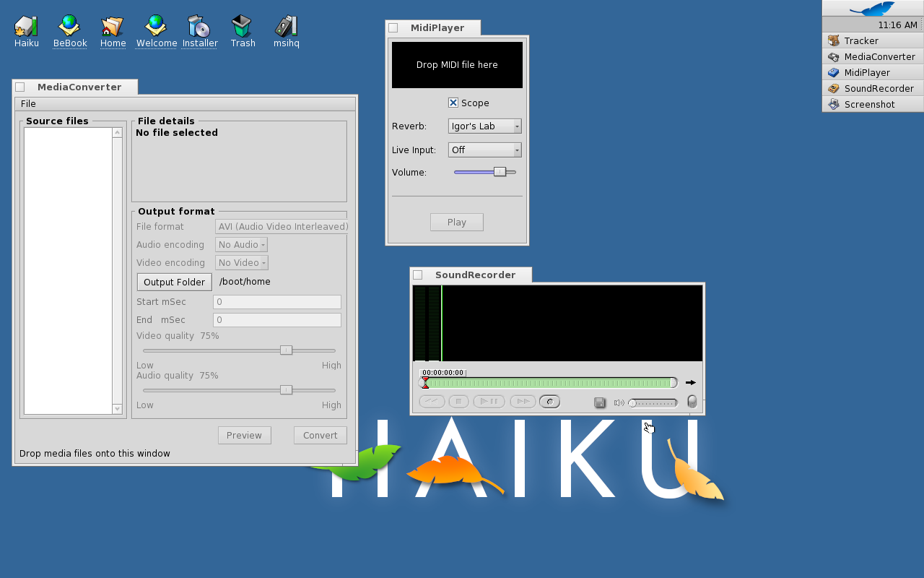Click the SoundRecorder volume slider
Viewport: 924px width, 578px height.
653,403
